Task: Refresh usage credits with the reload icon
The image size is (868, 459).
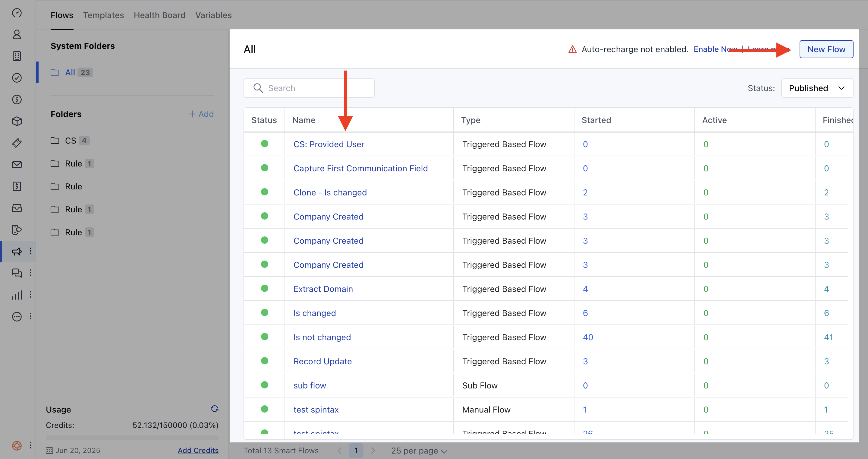Action: pos(214,409)
